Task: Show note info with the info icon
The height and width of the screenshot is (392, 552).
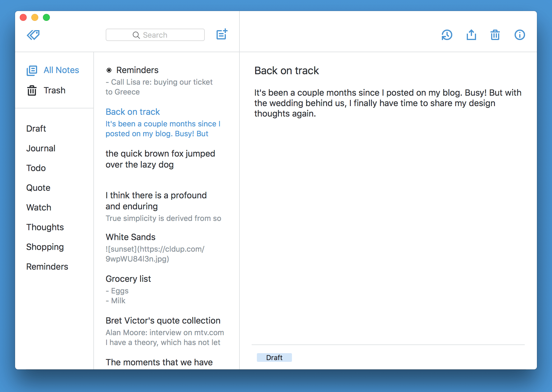Action: (520, 35)
